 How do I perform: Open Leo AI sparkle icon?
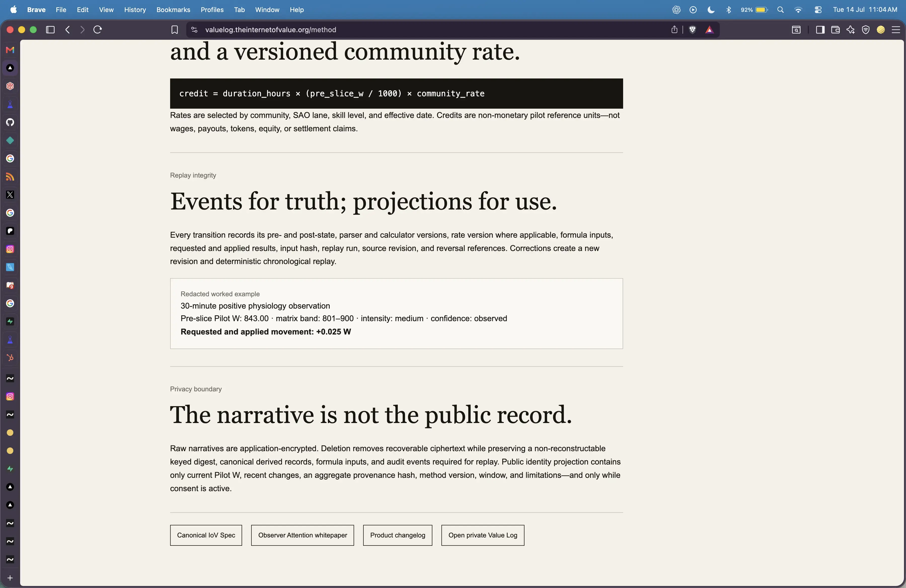[x=850, y=30]
